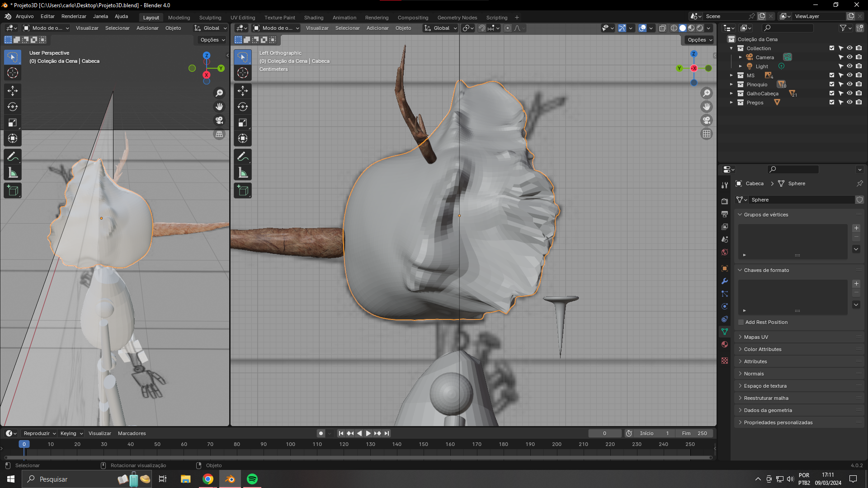Select the Move tool in right viewport
The height and width of the screenshot is (488, 868).
(x=243, y=91)
